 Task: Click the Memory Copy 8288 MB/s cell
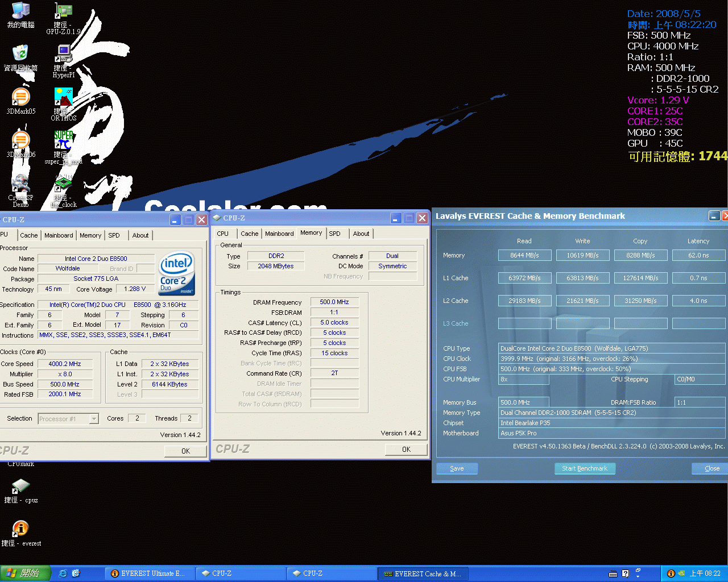[x=640, y=255]
